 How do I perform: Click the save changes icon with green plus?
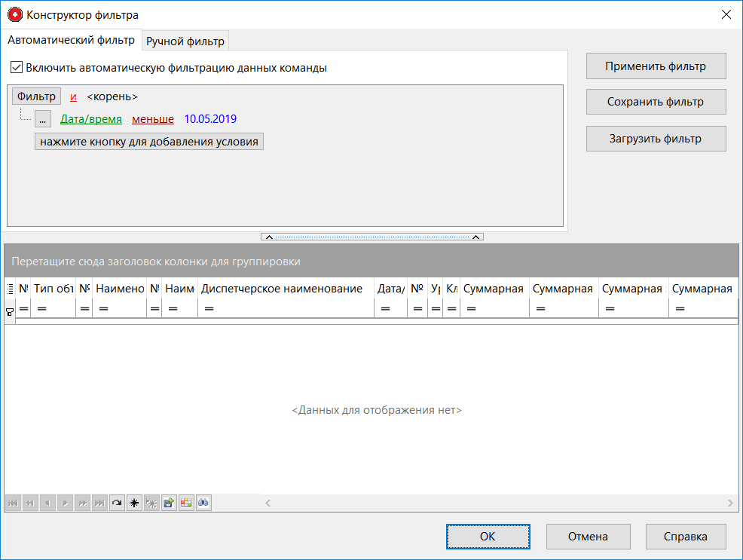coord(168,503)
